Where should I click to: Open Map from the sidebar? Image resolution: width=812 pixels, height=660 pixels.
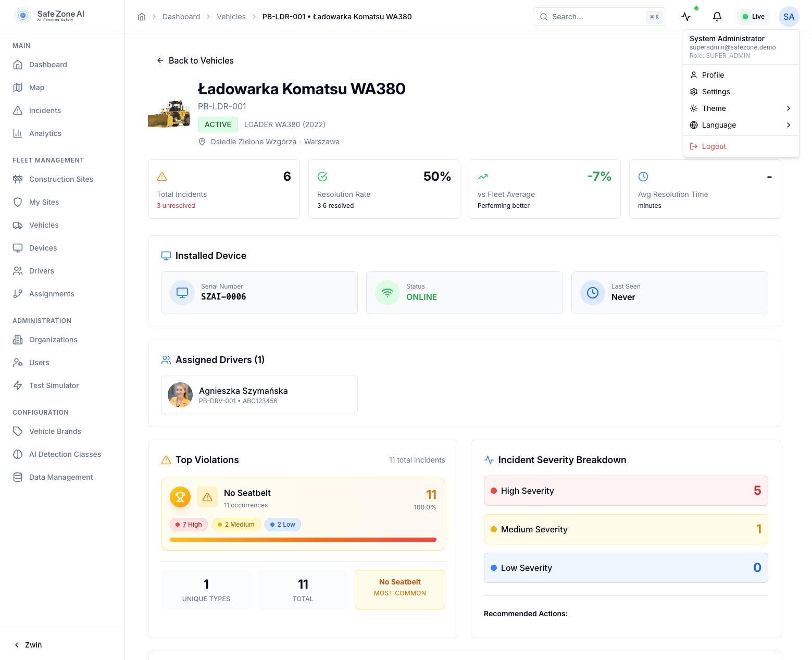click(x=36, y=88)
